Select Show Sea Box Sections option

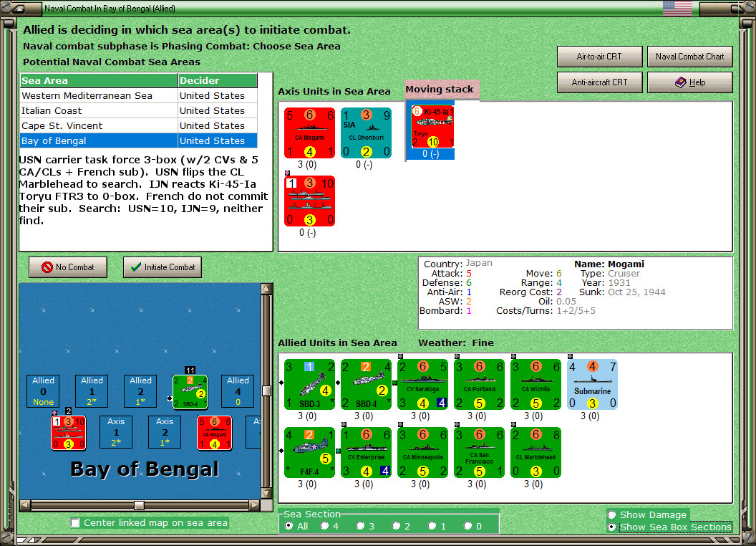click(x=612, y=527)
